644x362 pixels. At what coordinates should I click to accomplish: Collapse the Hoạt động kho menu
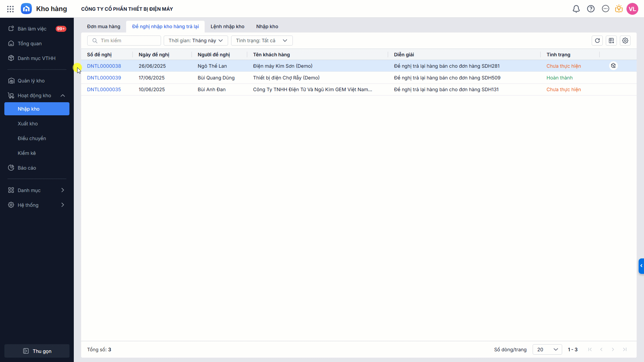(x=63, y=96)
